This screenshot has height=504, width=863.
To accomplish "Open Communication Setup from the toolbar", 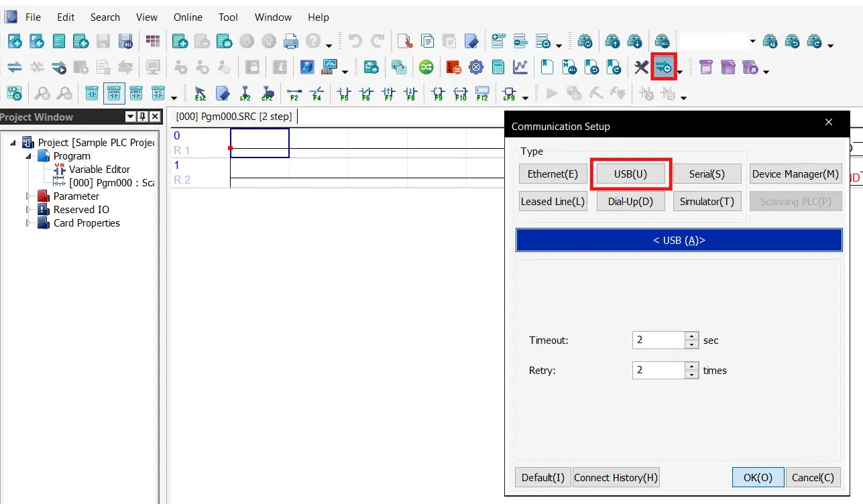I will coord(663,66).
